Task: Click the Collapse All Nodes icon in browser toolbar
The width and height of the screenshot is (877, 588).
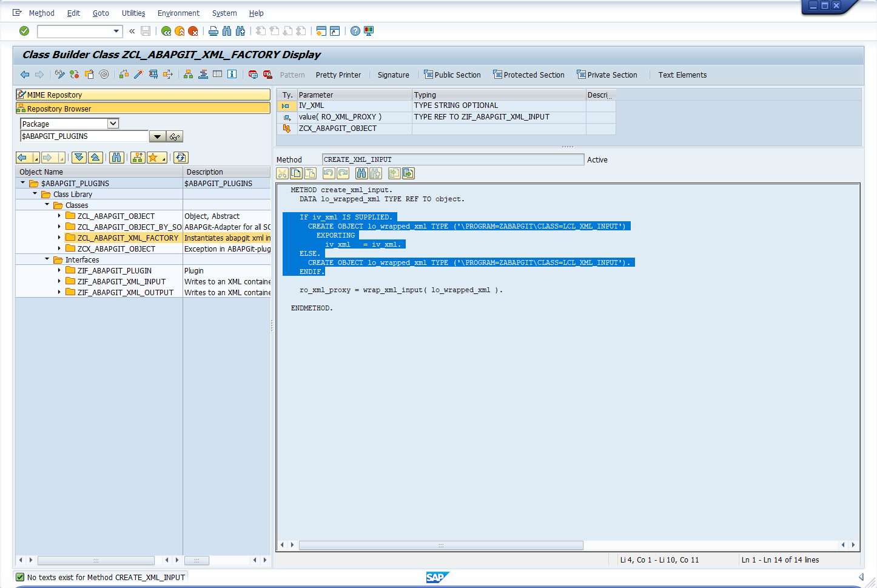Action: [95, 158]
